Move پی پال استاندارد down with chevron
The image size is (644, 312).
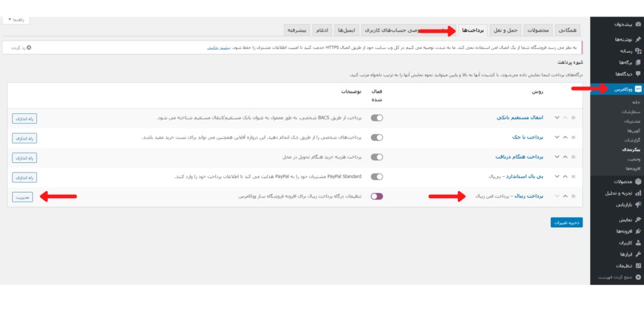click(557, 177)
